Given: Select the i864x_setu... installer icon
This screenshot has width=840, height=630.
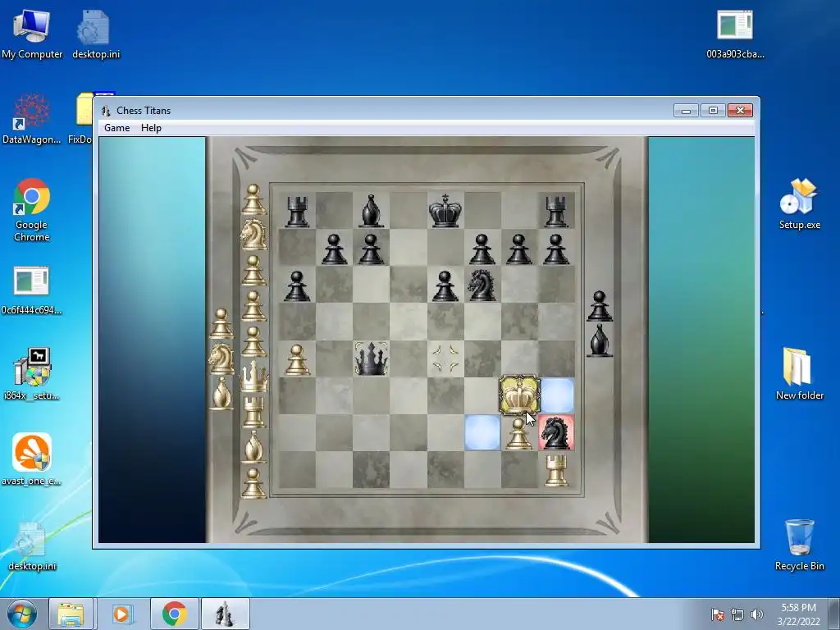Looking at the screenshot, I should (32, 374).
